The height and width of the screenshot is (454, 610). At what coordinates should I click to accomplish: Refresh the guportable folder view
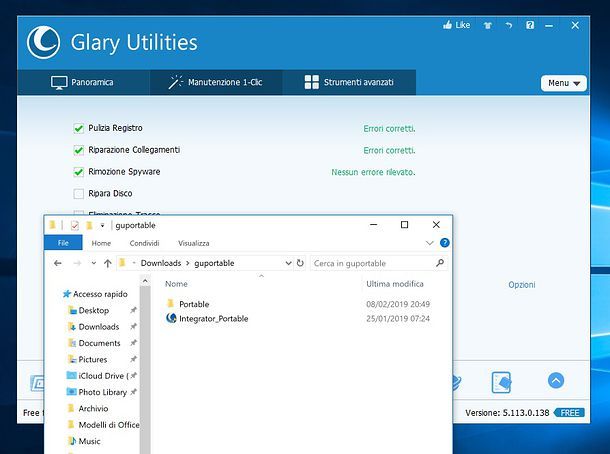pos(300,263)
